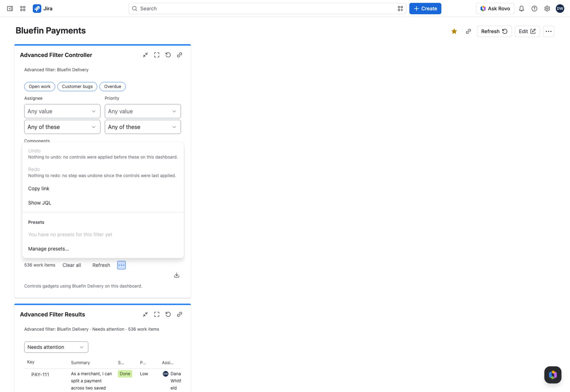570x392 pixels.
Task: Minimize the Advanced Filter Controller gadget
Action: [x=145, y=55]
